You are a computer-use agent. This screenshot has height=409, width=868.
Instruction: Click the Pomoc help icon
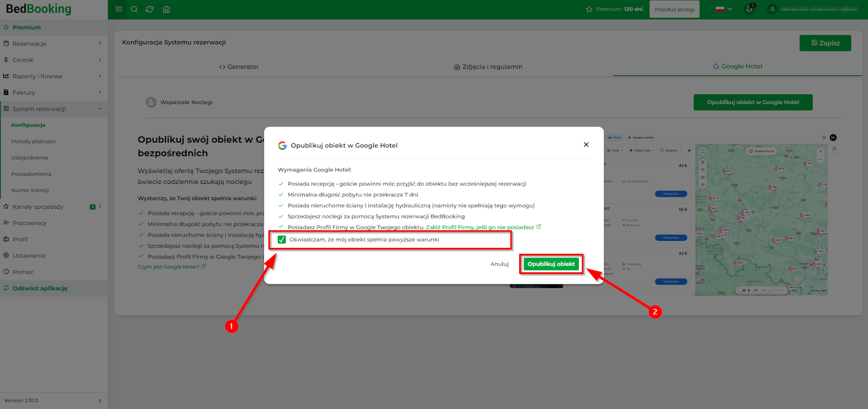click(x=6, y=272)
